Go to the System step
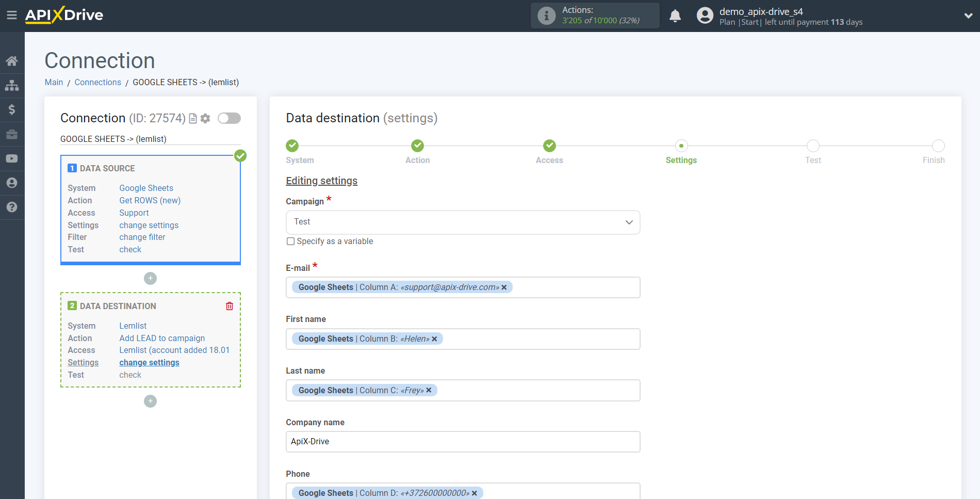The height and width of the screenshot is (499, 980). coord(292,146)
